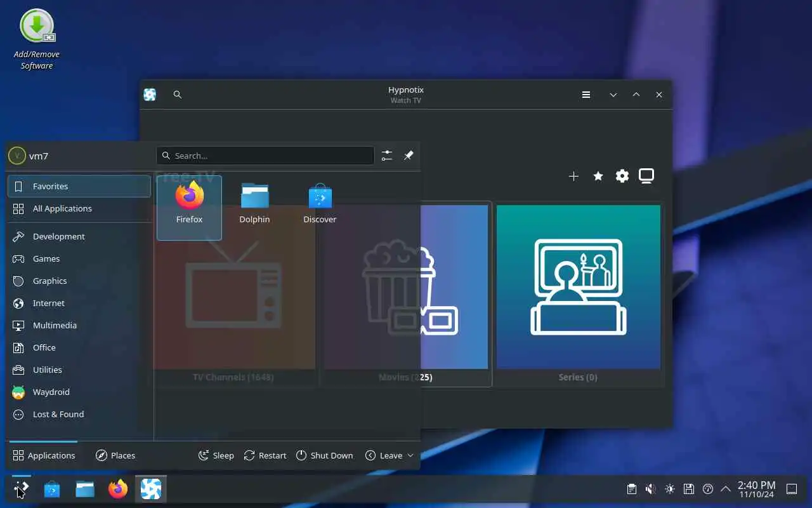
Task: Open the Hypnotix hamburger menu
Action: point(586,95)
